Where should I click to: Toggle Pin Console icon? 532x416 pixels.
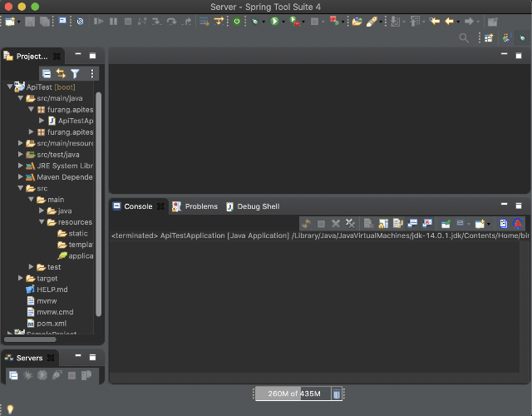(x=446, y=224)
